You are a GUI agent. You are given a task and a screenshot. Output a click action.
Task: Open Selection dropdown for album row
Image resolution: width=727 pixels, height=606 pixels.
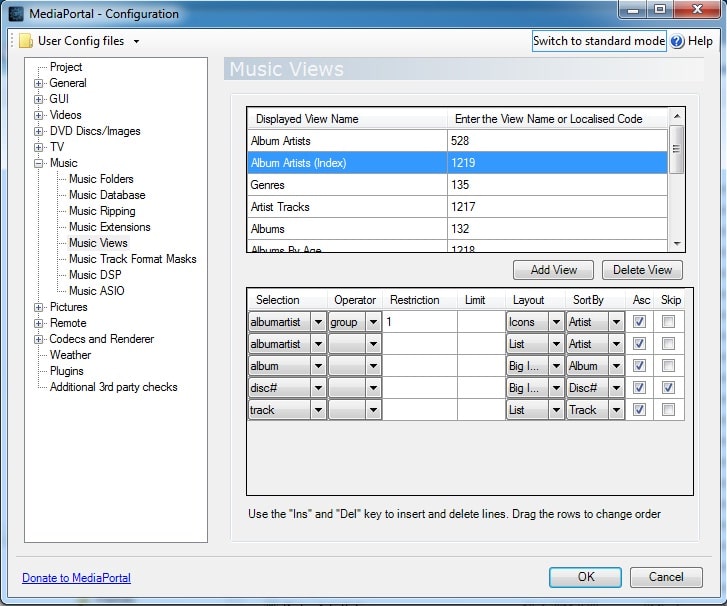pyautogui.click(x=318, y=366)
